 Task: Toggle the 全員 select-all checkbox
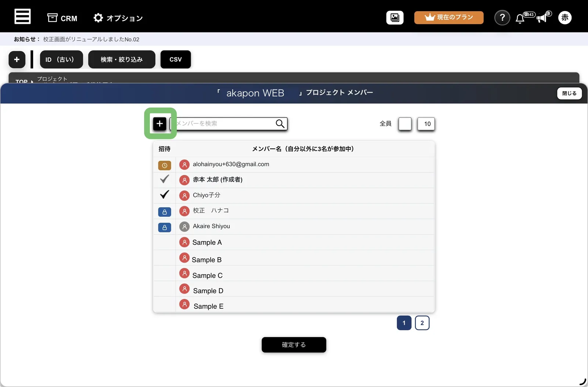click(405, 124)
